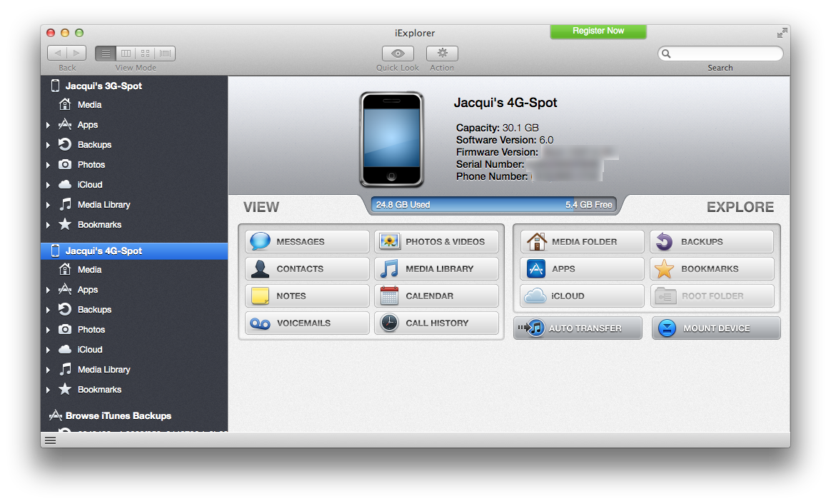Image resolution: width=831 pixels, height=504 pixels.
Task: Switch to column view mode
Action: (x=126, y=54)
